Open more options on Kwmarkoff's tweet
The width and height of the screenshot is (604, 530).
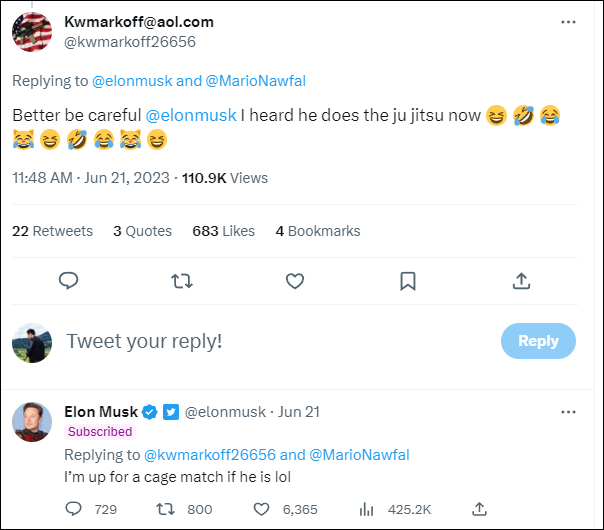pyautogui.click(x=568, y=21)
